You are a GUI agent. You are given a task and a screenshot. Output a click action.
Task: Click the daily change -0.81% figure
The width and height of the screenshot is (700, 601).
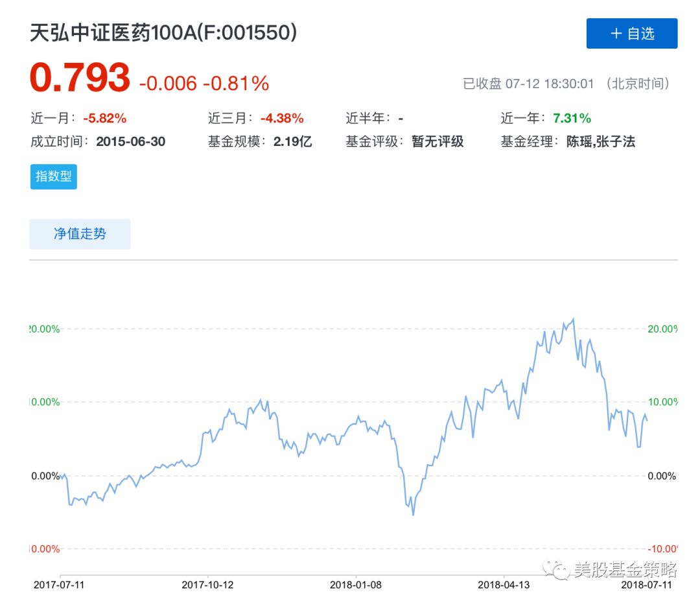tap(236, 83)
